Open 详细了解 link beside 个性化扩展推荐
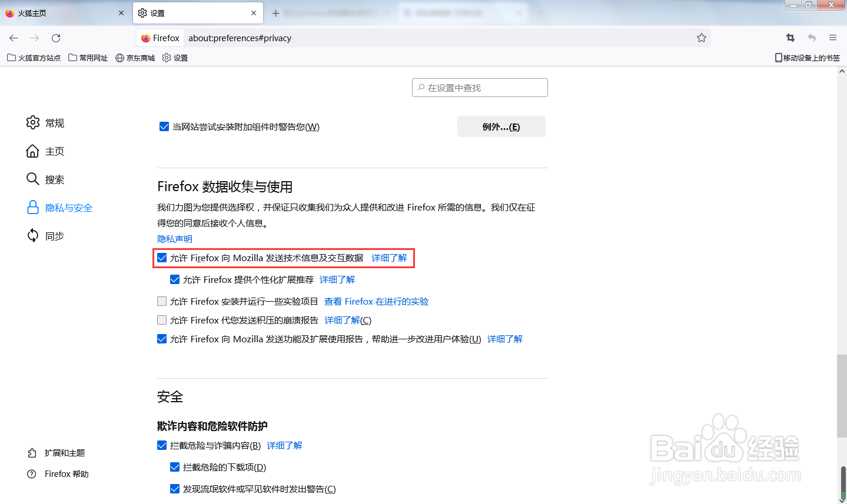 tap(337, 279)
